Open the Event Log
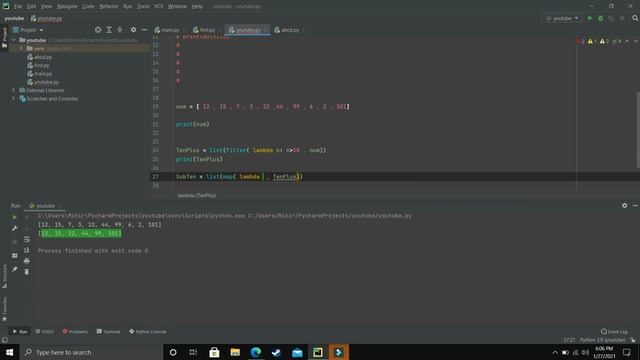 click(x=614, y=331)
